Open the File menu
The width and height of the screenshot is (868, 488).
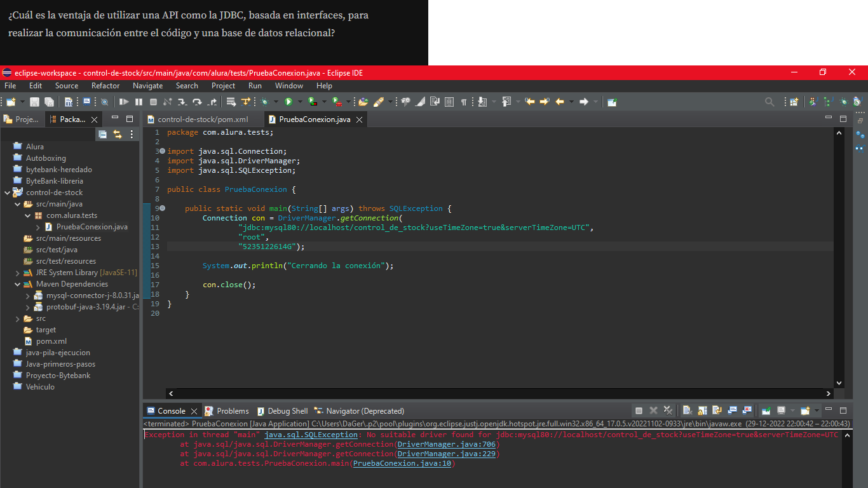[10, 86]
